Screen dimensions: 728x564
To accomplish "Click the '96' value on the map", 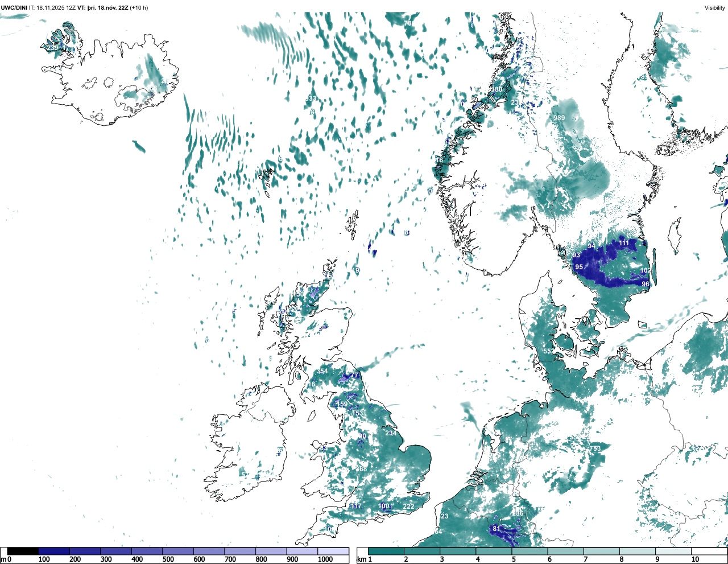I will click(x=646, y=284).
